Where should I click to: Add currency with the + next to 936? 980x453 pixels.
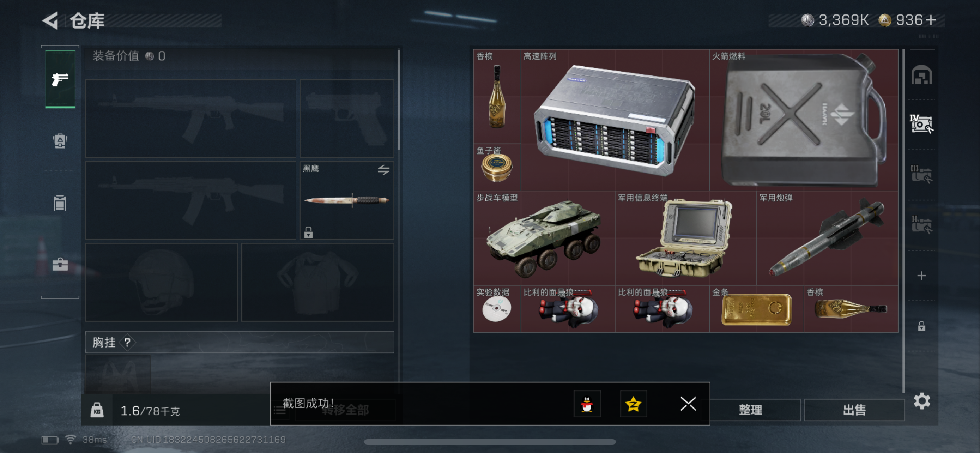(931, 20)
